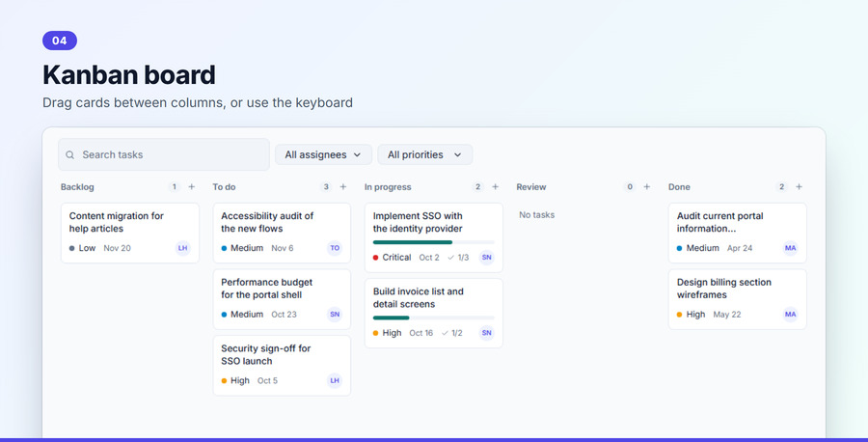Image resolution: width=868 pixels, height=442 pixels.
Task: Click the In progress count badge
Action: 477,187
